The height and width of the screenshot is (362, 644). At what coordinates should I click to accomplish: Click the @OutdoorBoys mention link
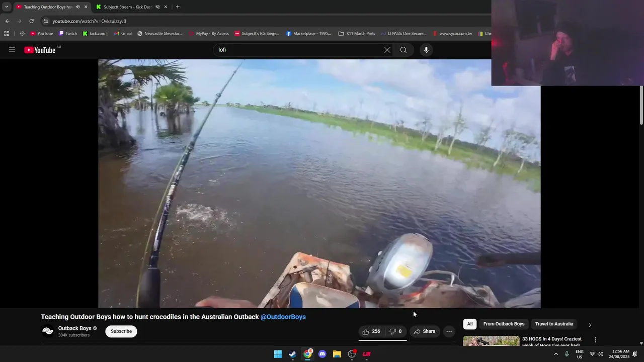click(283, 317)
